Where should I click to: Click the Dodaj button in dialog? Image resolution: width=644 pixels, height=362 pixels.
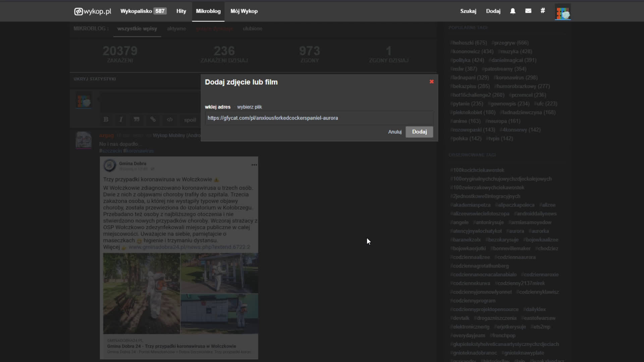(x=419, y=132)
